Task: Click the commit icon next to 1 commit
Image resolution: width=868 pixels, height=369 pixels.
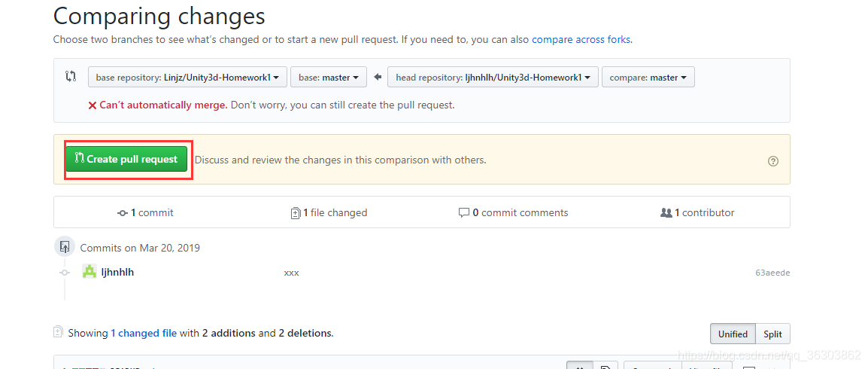Action: click(x=123, y=213)
